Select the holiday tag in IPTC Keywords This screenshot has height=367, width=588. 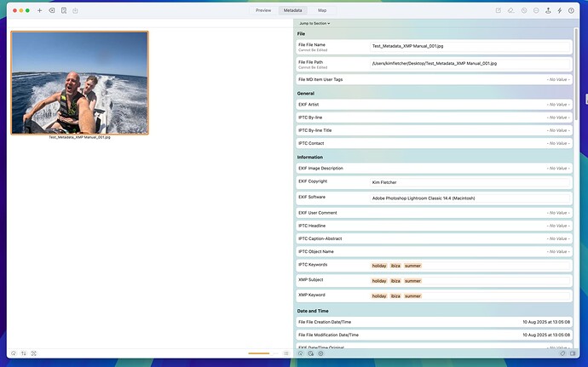[379, 266]
